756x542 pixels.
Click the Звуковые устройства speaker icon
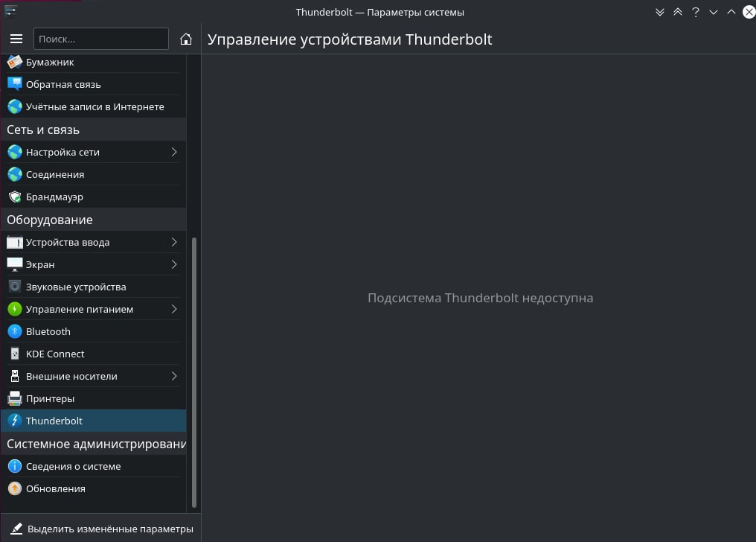(15, 287)
